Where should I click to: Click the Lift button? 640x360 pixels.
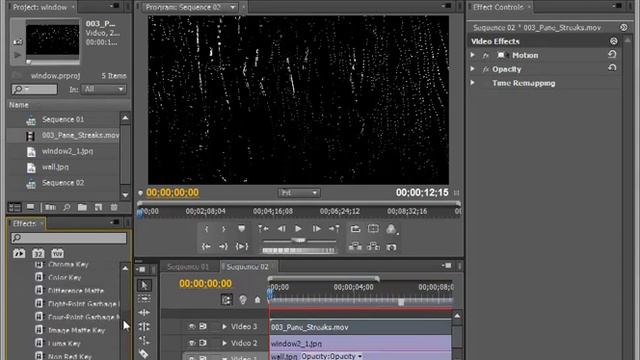[356, 247]
